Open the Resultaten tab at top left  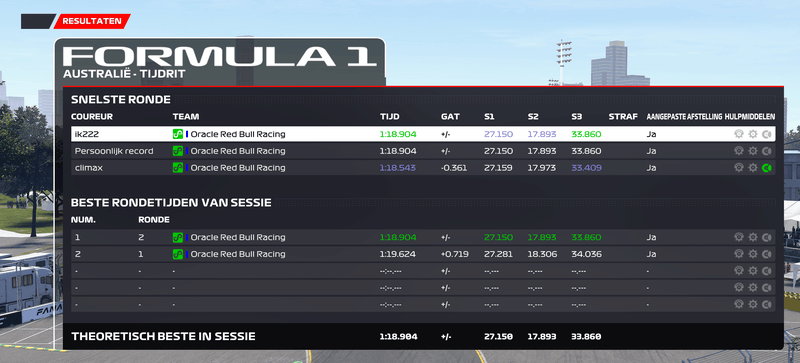[92, 21]
